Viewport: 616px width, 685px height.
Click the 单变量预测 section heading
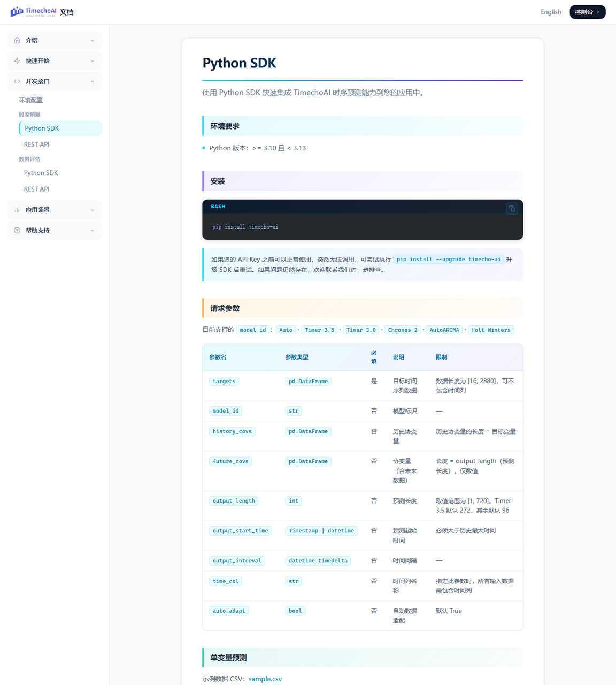click(x=228, y=658)
